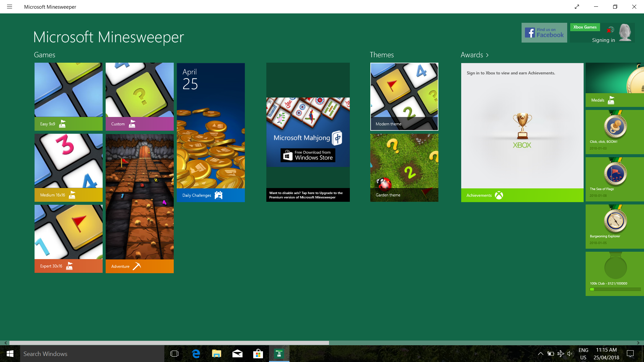Open File Explorer from taskbar
The height and width of the screenshot is (362, 644).
(217, 354)
